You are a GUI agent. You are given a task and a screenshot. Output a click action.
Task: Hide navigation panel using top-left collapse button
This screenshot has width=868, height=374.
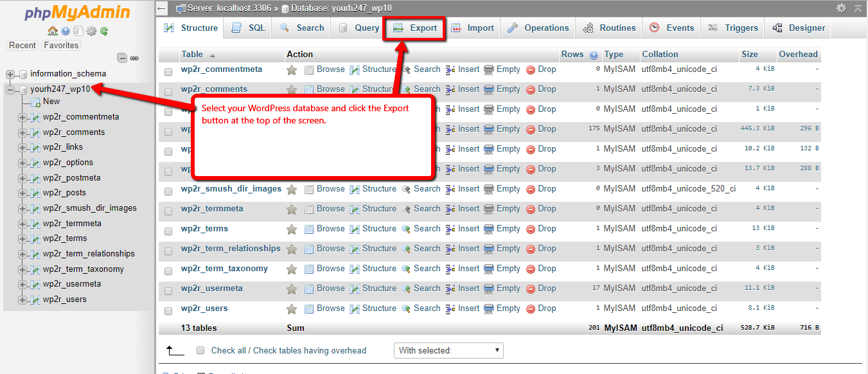(163, 9)
